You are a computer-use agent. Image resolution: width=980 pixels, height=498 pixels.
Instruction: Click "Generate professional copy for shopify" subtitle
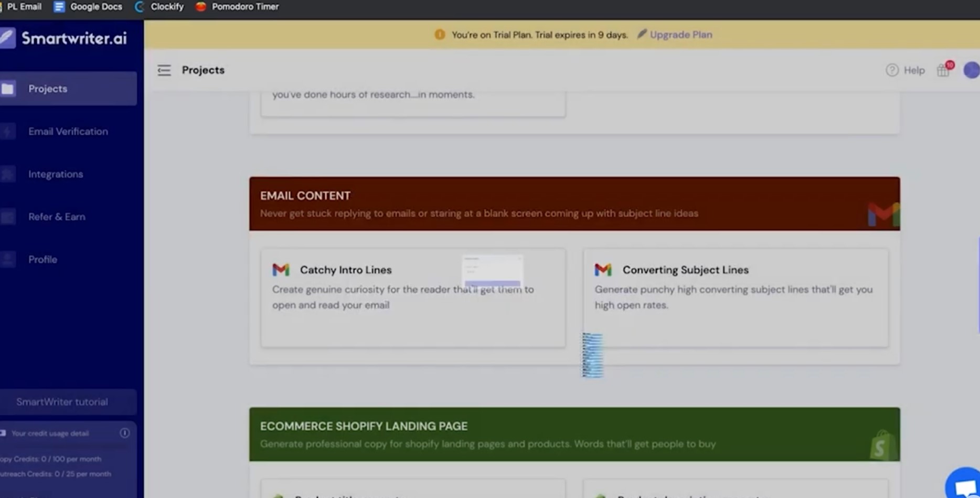pyautogui.click(x=488, y=444)
